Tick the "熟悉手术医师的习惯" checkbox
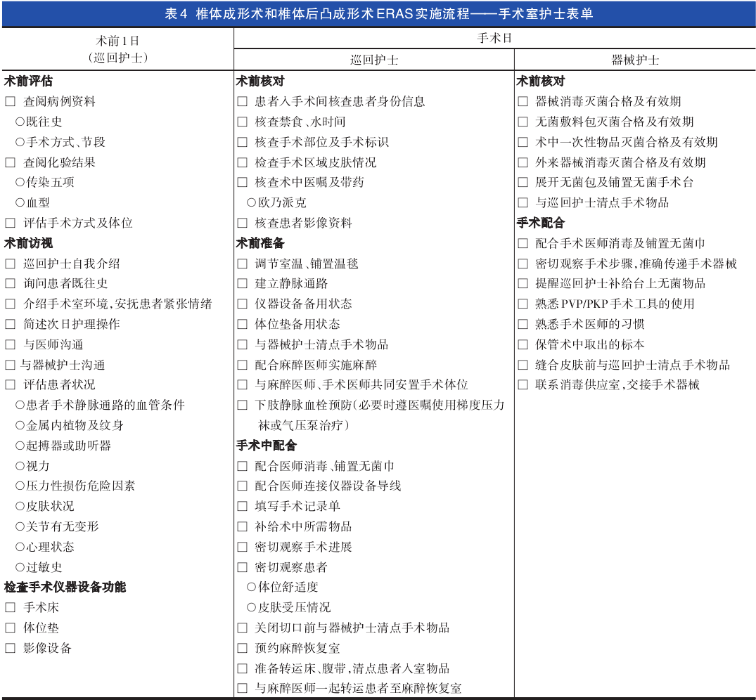This screenshot has width=756, height=700. (523, 324)
